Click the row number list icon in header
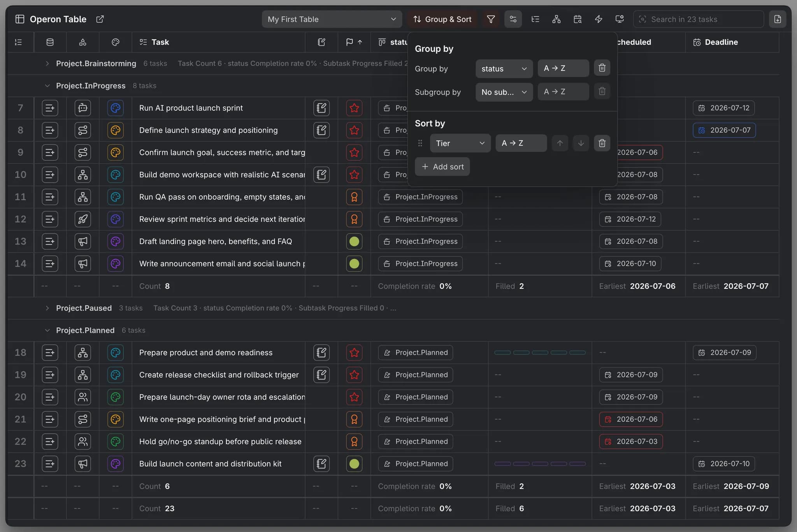 18,42
